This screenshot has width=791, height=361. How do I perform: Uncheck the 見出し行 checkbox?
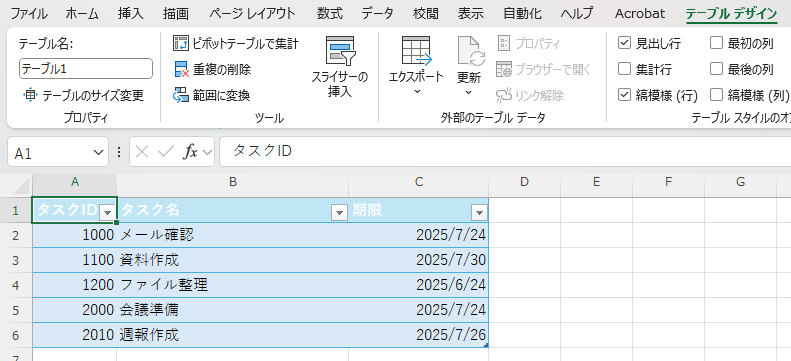tap(624, 43)
